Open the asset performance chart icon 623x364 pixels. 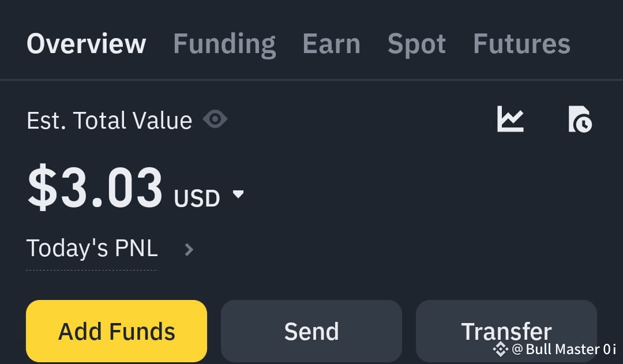[510, 119]
